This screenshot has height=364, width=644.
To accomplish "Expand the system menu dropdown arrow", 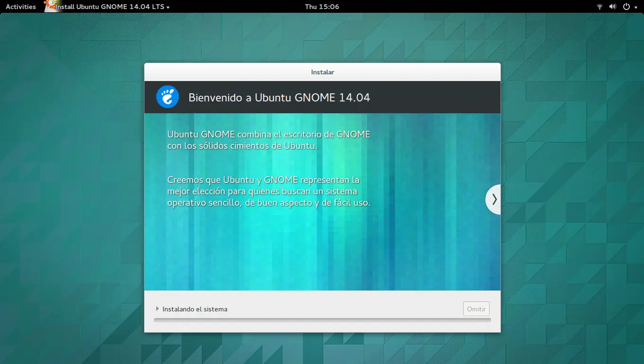I will pos(635,7).
